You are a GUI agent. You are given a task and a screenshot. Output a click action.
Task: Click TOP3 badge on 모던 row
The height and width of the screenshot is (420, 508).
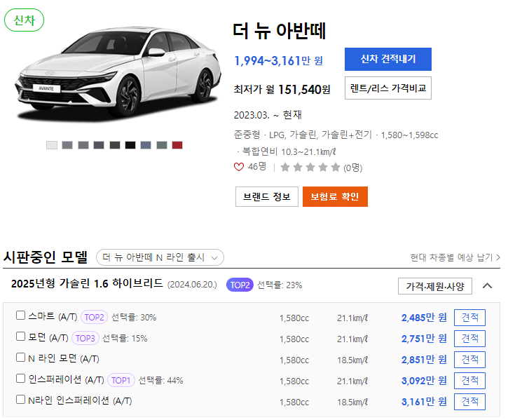[x=85, y=338]
